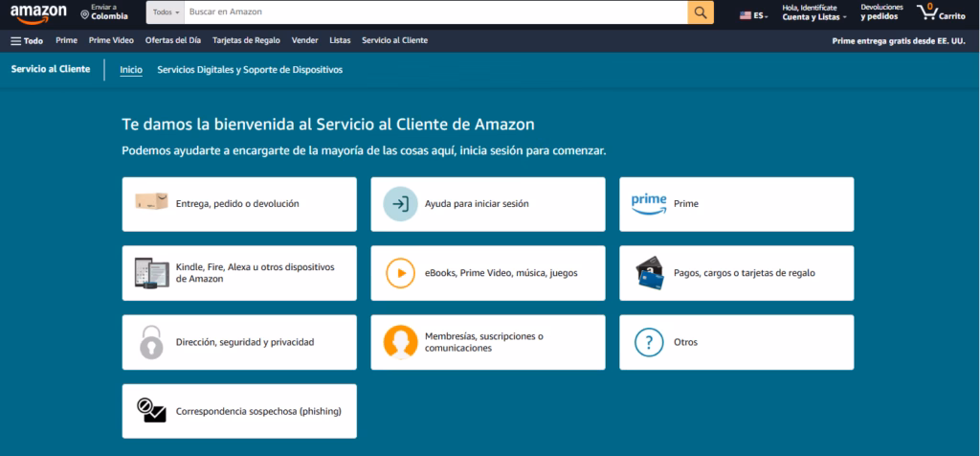Click the prime logo in card
Image resolution: width=980 pixels, height=456 pixels.
(649, 204)
